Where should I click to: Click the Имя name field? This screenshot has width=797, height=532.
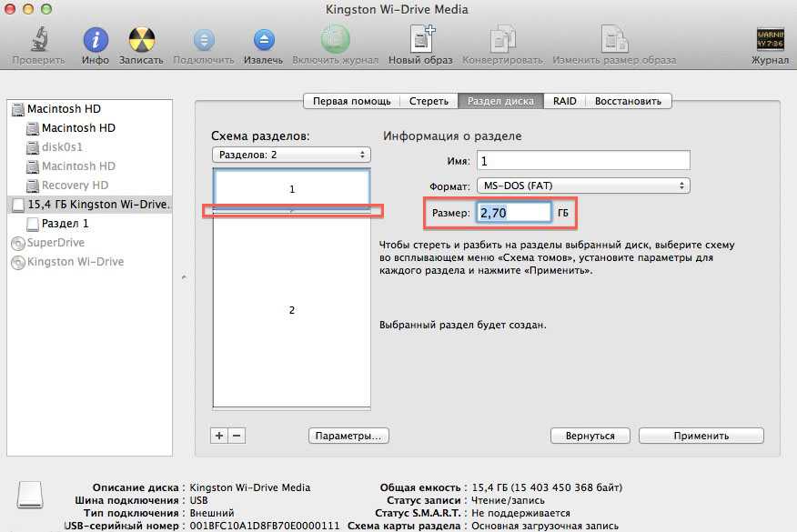(583, 161)
